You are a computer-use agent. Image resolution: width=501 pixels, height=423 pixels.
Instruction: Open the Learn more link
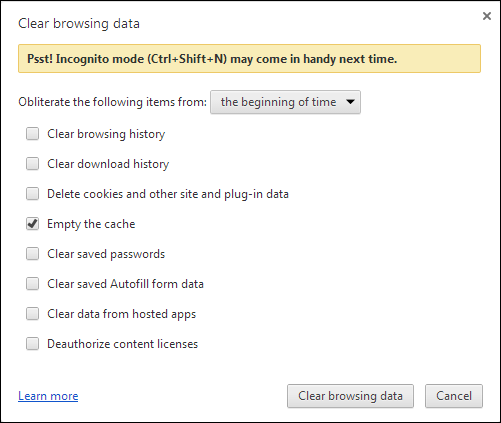pos(48,396)
